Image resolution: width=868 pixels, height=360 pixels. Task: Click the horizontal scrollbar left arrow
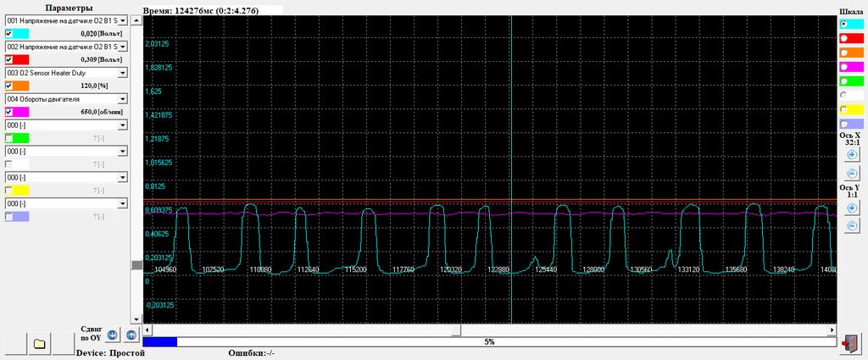click(148, 330)
